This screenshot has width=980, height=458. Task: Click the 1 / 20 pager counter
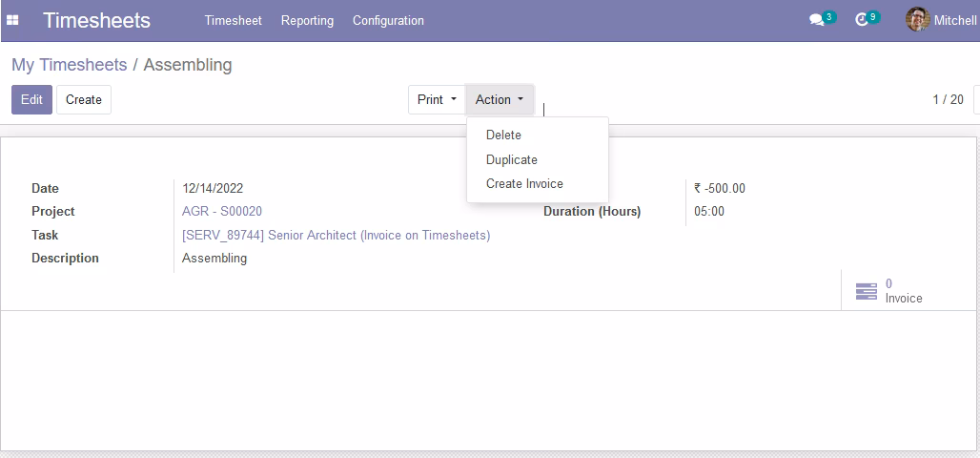point(949,99)
